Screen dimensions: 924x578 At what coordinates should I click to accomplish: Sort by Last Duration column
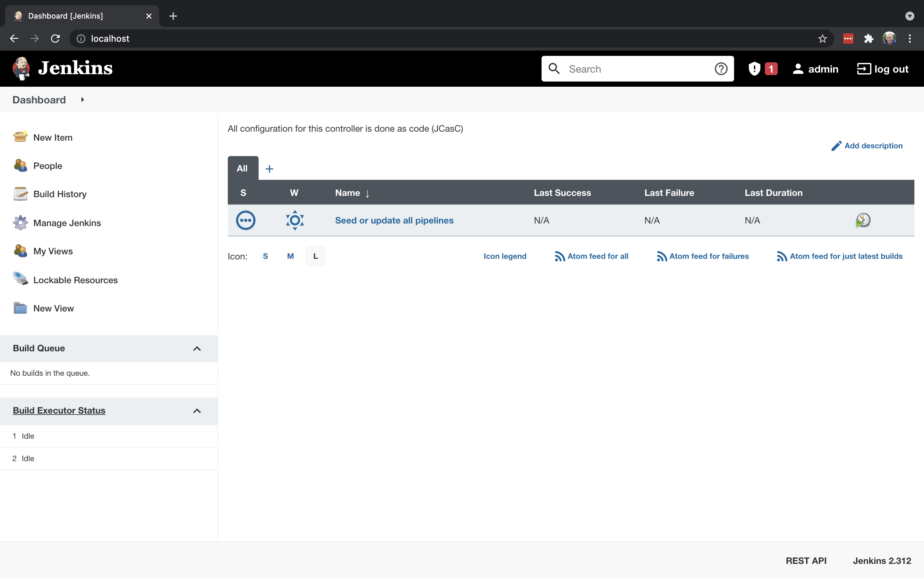774,193
